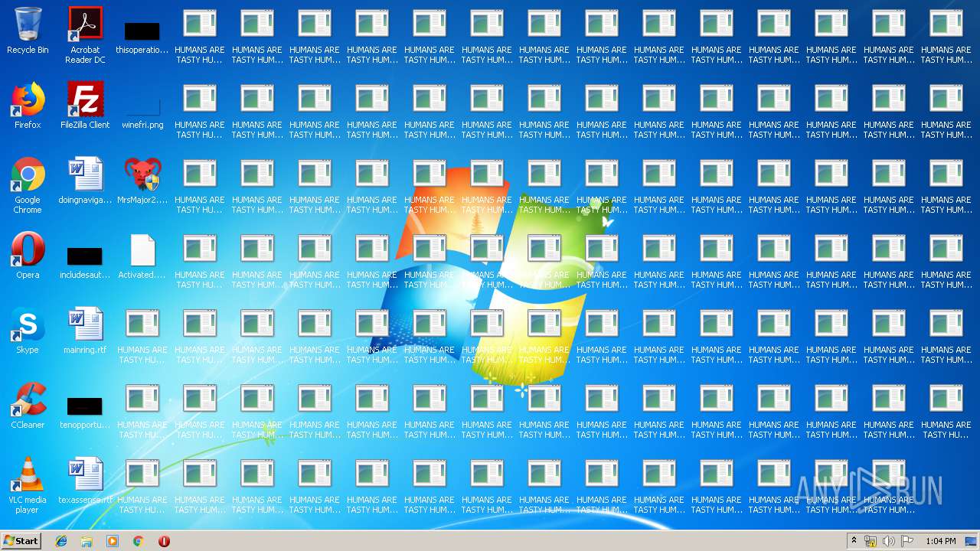The height and width of the screenshot is (551, 980).
Task: Click the 1:04 PM taskbar clock
Action: [940, 541]
